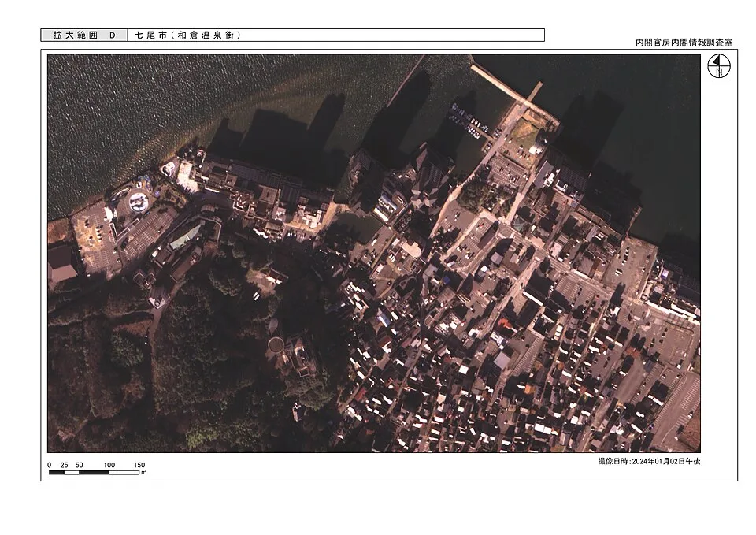The height and width of the screenshot is (535, 756).
Task: Click the 撮像日時 2024年01月02日 caption
Action: coord(649,461)
